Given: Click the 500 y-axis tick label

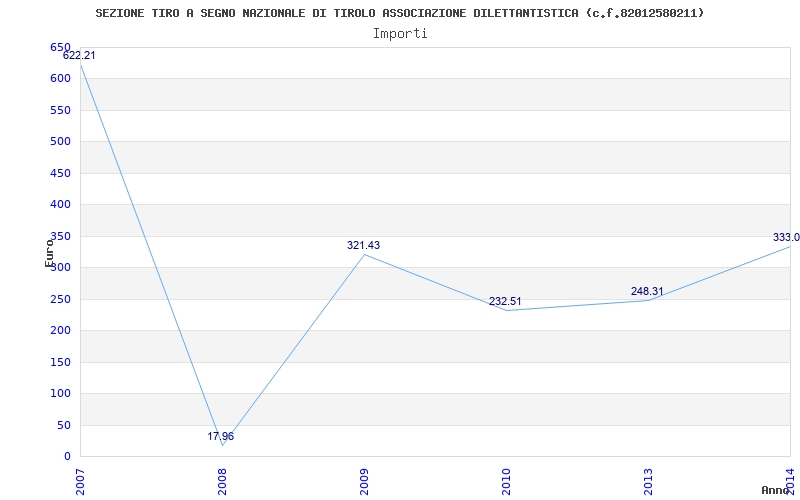Looking at the screenshot, I should [x=60, y=142].
